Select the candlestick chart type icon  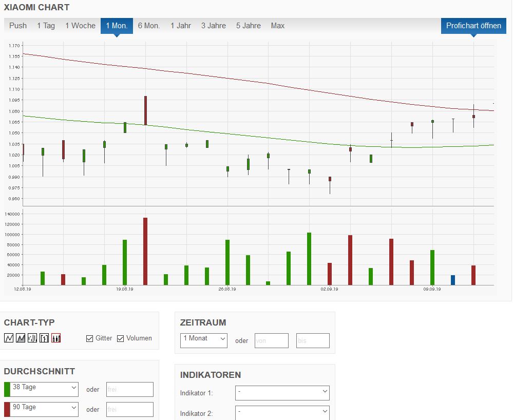click(56, 338)
